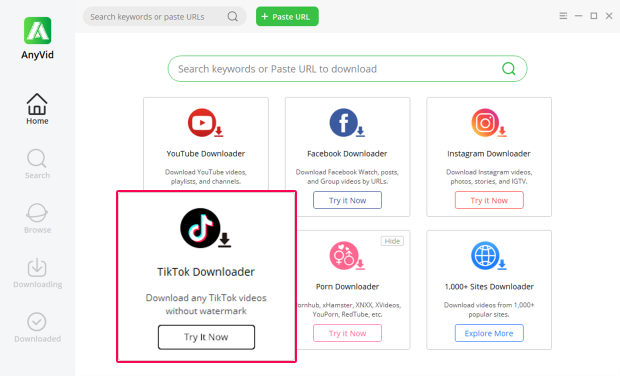
Task: Click the AnyVid app name text
Action: (37, 55)
